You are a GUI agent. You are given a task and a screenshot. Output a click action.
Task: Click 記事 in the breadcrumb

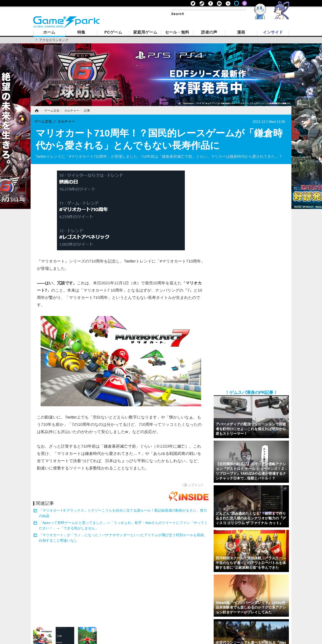87,111
